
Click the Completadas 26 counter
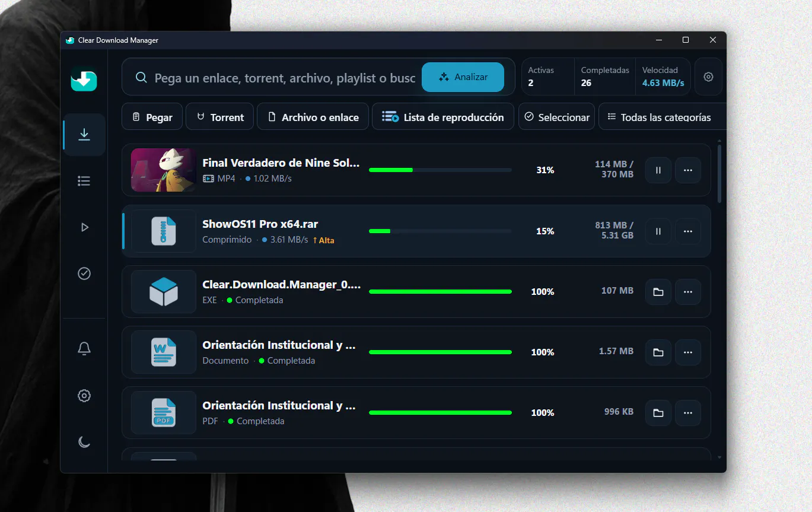(x=605, y=77)
